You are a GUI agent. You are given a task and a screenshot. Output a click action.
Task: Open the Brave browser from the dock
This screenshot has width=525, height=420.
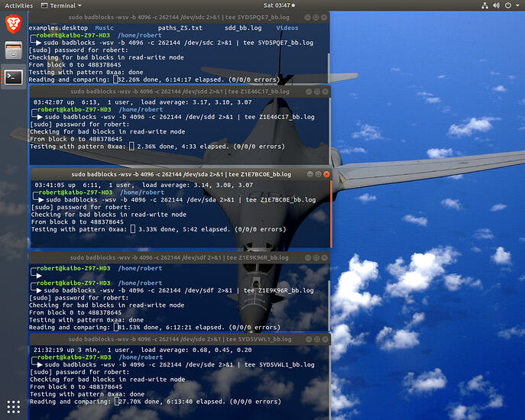point(14,24)
